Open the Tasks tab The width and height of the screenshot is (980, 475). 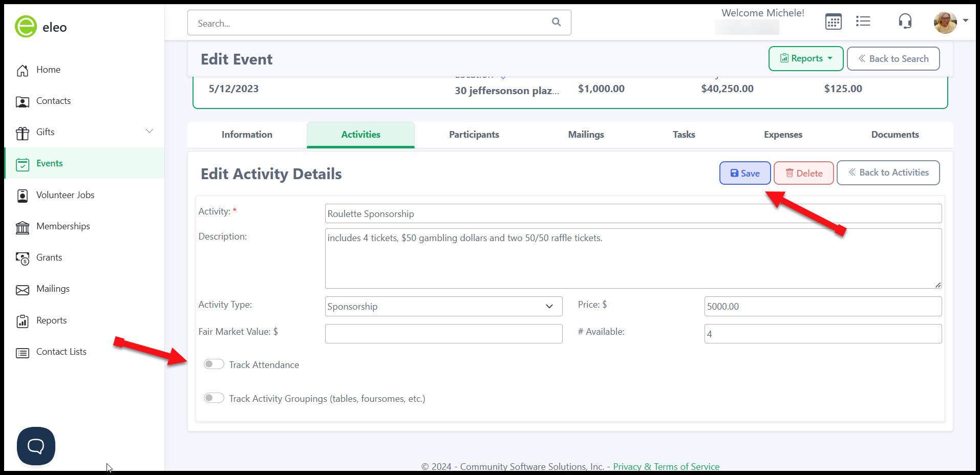coord(684,135)
